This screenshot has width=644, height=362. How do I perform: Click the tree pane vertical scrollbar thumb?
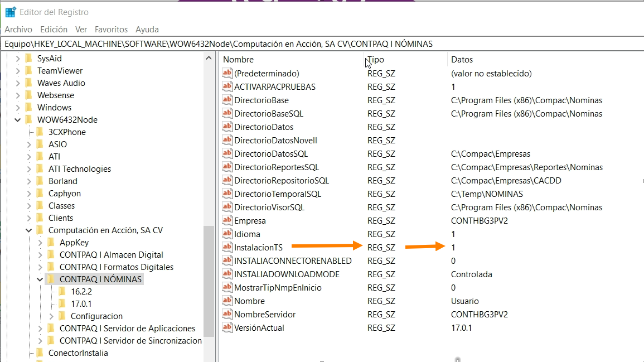point(209,282)
